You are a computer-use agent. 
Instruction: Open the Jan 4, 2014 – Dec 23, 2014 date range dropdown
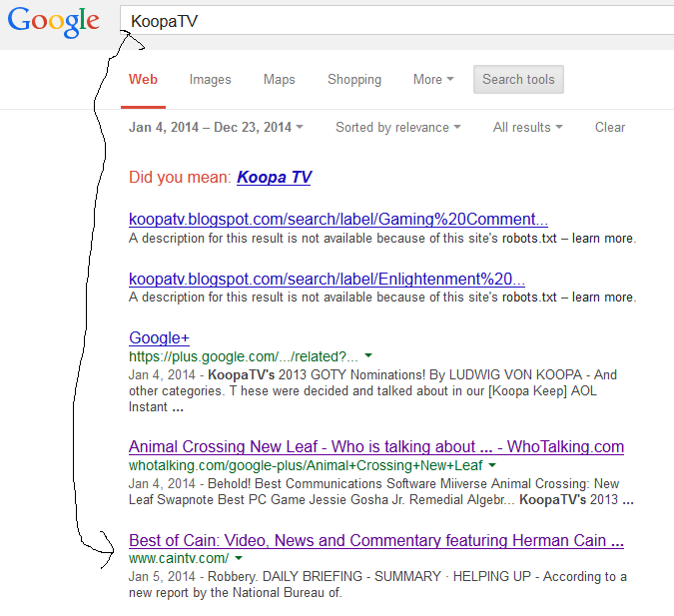(216, 127)
